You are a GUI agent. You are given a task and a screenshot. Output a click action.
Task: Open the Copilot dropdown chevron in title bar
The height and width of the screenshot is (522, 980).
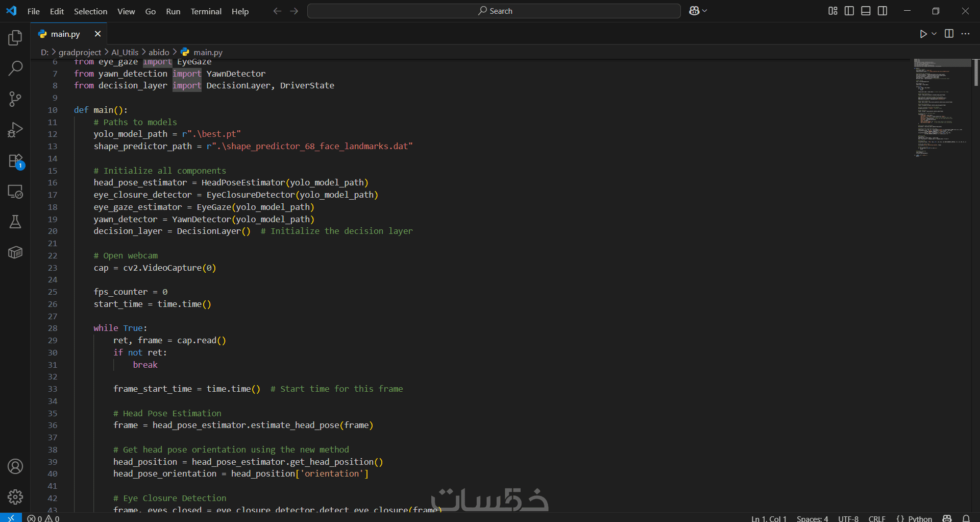[705, 11]
